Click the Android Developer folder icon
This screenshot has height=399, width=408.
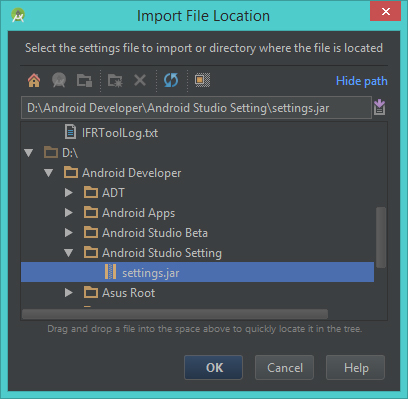click(71, 172)
